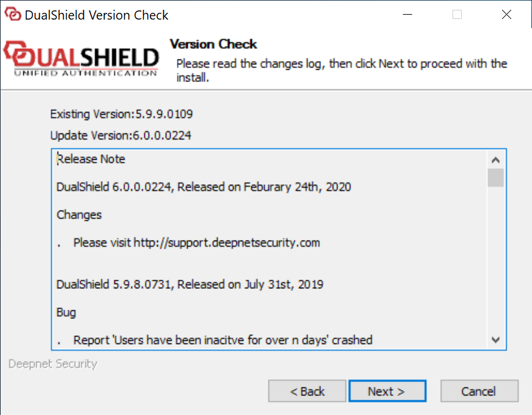
Task: Cancel the installation
Action: (479, 391)
